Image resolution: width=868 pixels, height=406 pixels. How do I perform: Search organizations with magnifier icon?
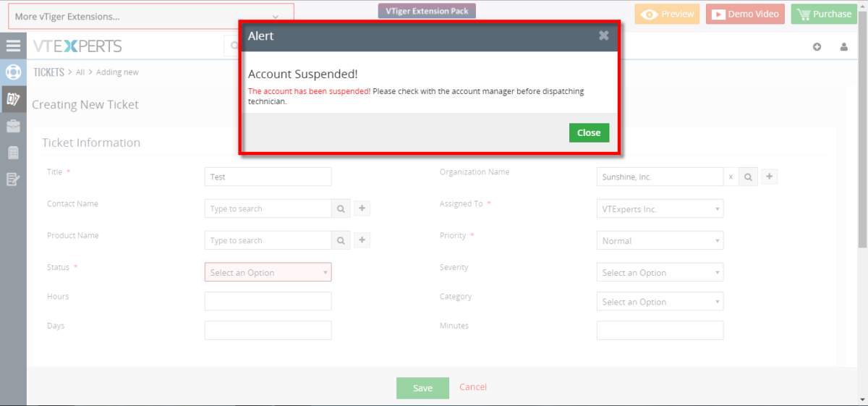coord(748,177)
